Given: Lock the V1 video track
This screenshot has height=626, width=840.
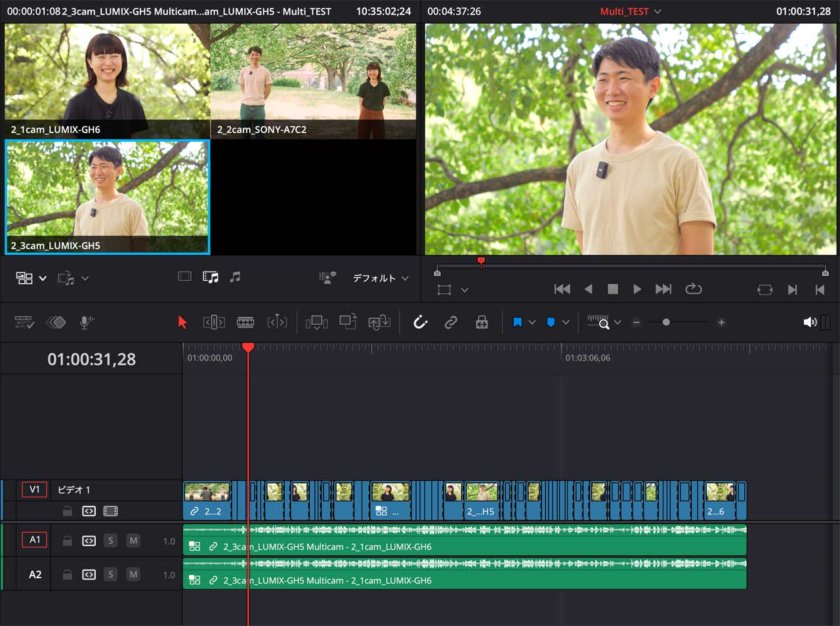Looking at the screenshot, I should point(67,511).
